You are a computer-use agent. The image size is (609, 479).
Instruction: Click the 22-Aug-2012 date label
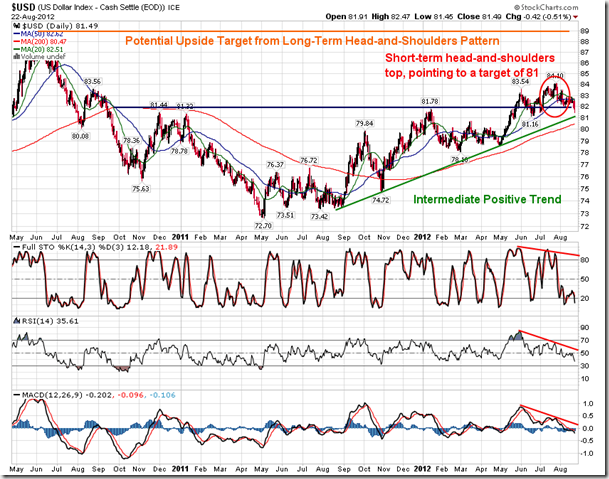click(28, 18)
